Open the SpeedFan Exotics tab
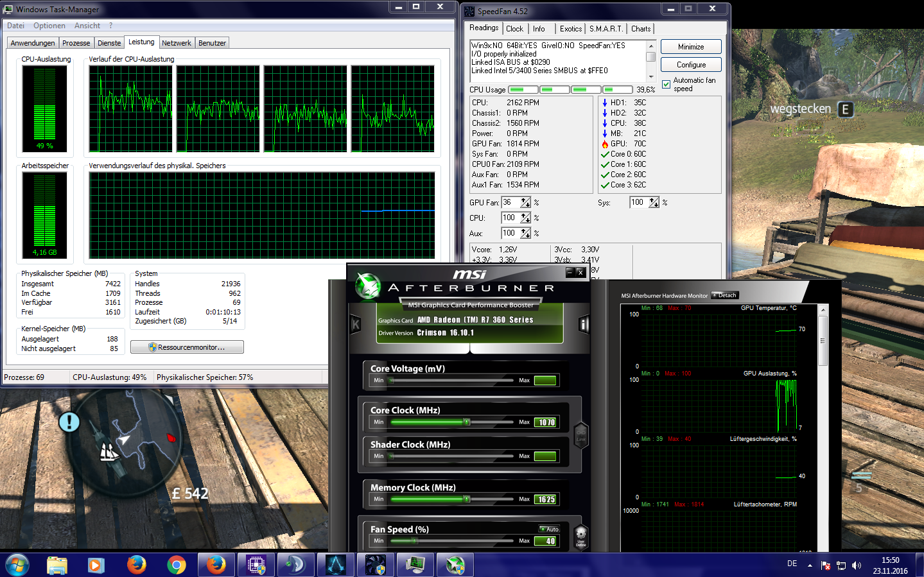Screen dimensions: 924x577 571,29
